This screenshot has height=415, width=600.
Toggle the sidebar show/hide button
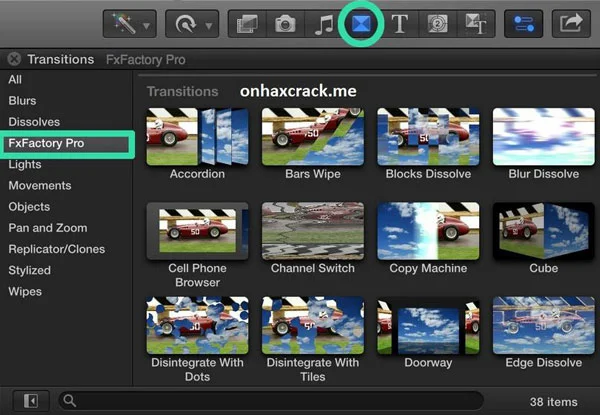31,401
